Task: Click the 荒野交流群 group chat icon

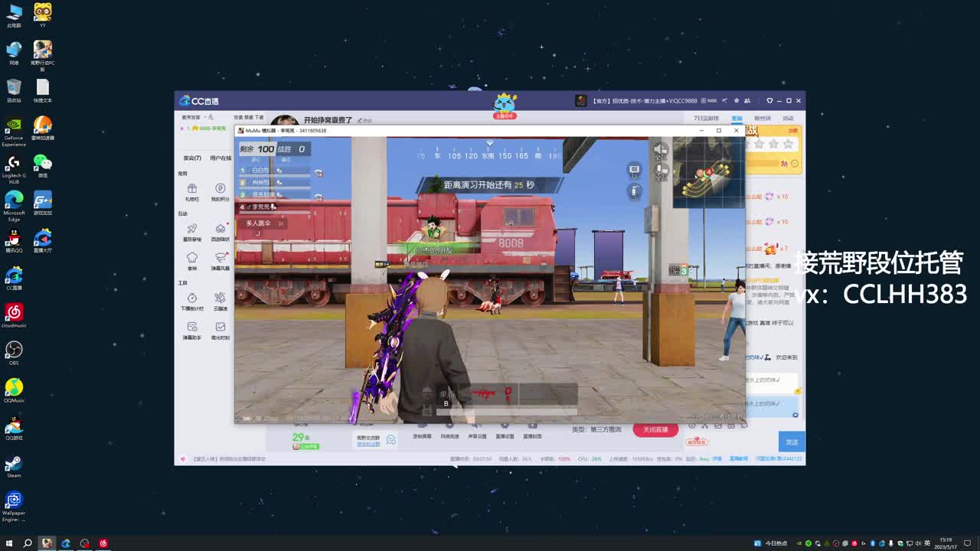Action: coord(391,440)
